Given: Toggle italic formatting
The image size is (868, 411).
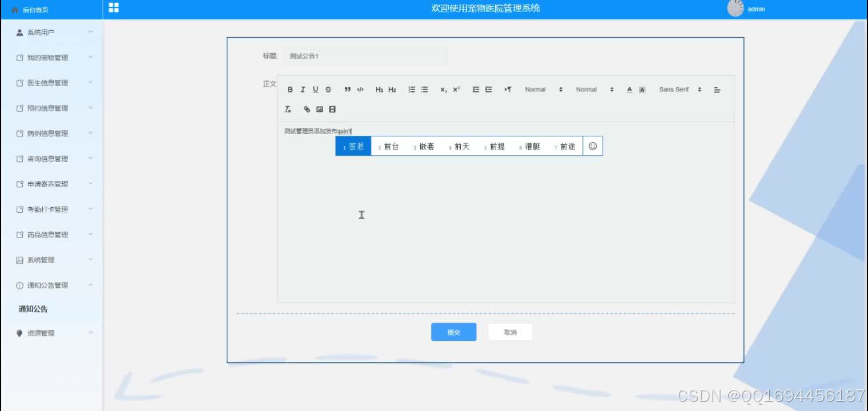Looking at the screenshot, I should pyautogui.click(x=303, y=90).
